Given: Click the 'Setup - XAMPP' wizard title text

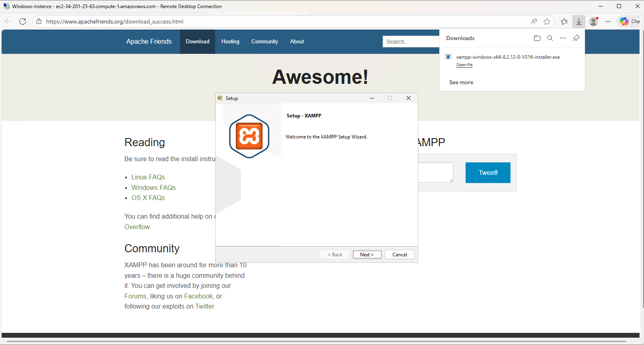Looking at the screenshot, I should coord(304,116).
